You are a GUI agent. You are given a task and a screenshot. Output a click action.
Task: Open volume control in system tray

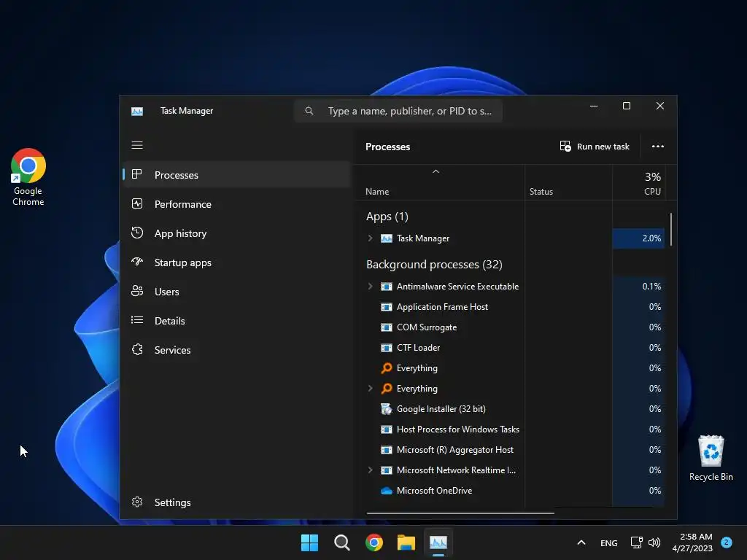(654, 542)
